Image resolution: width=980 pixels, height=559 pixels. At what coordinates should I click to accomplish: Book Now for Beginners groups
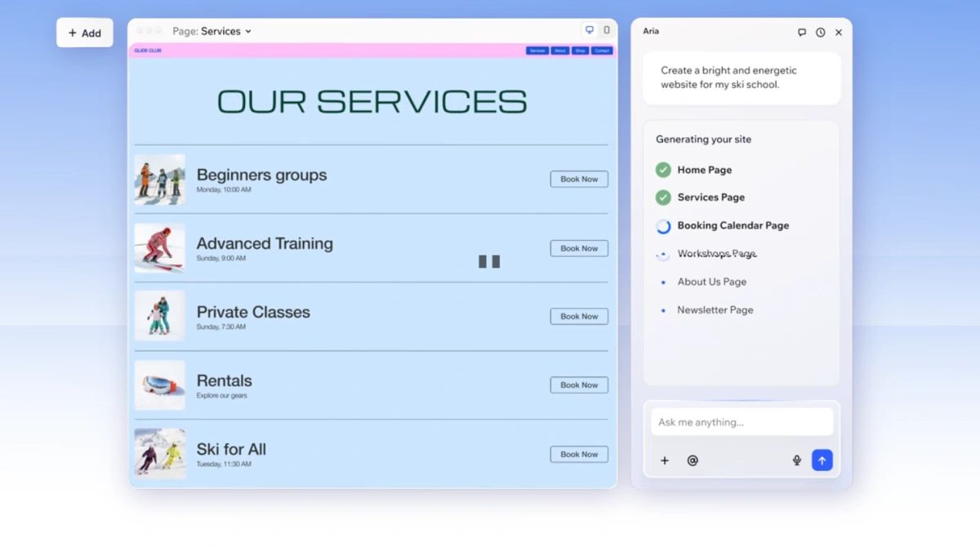[x=579, y=179]
